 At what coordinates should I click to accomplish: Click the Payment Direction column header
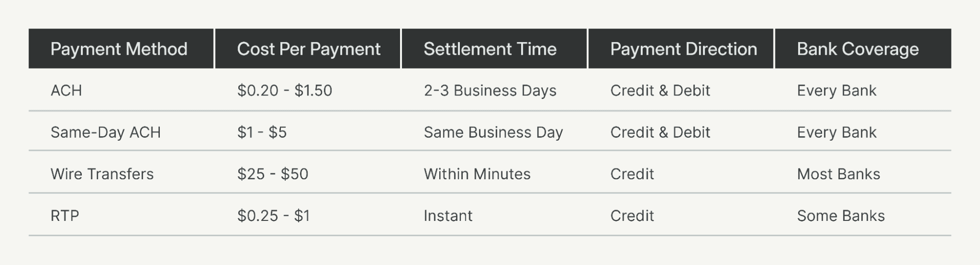[x=683, y=49]
